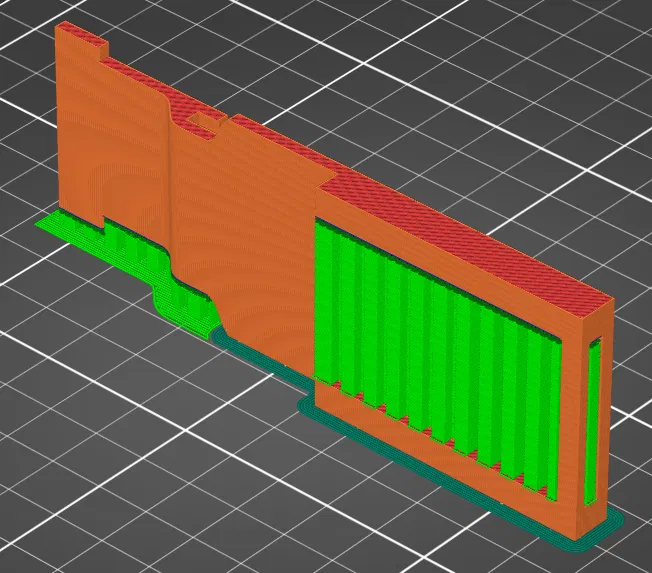
Task: Click the narrow green support in the end slot
Action: [593, 422]
